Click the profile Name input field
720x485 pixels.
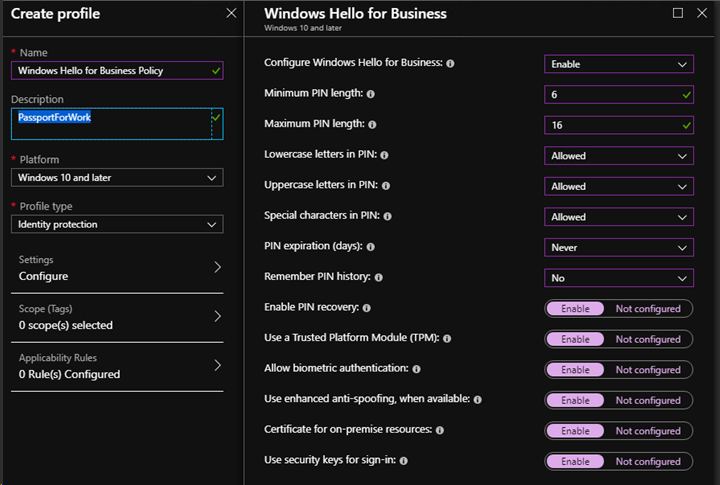pyautogui.click(x=117, y=71)
